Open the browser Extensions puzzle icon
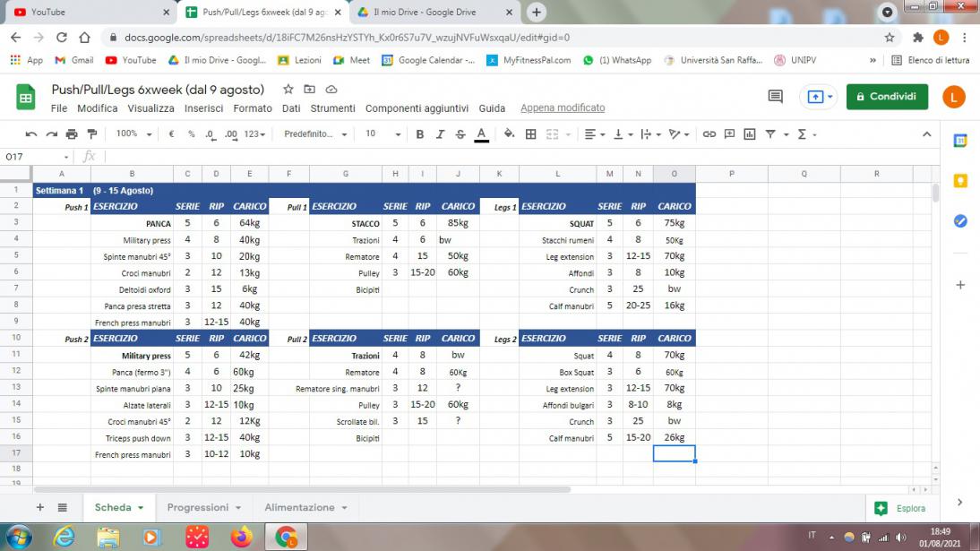 coord(918,38)
